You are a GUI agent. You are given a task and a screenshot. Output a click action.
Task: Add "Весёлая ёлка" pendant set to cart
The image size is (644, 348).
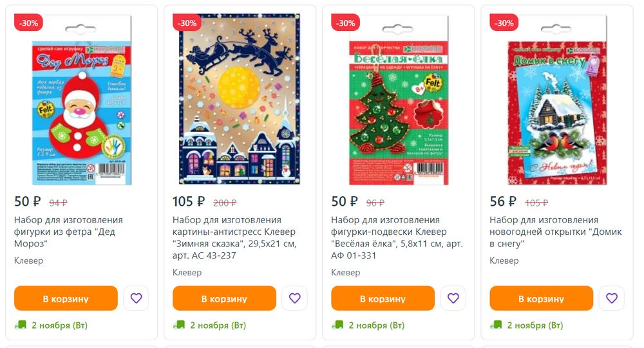[x=383, y=298]
